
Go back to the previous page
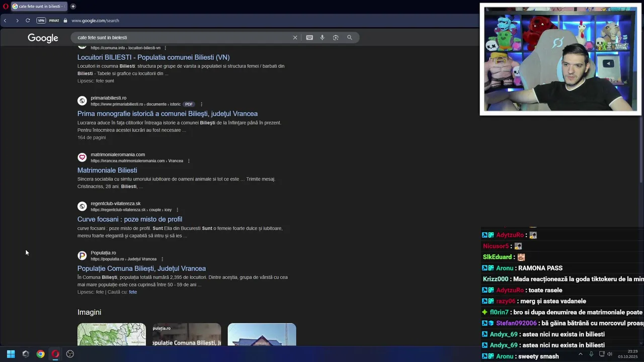point(5,21)
